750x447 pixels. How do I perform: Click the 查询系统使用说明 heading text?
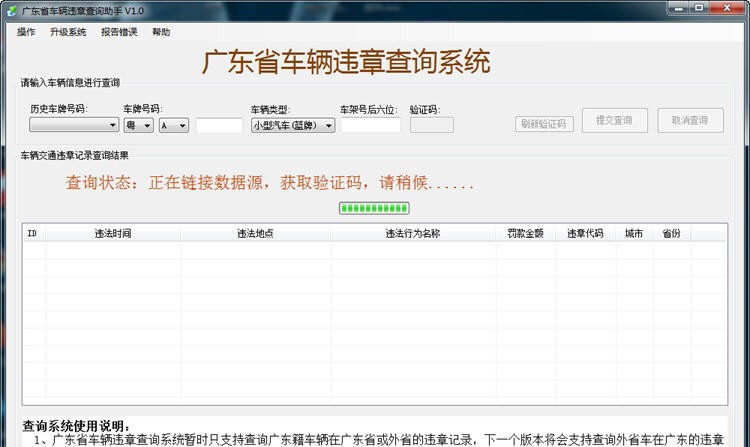(x=76, y=425)
